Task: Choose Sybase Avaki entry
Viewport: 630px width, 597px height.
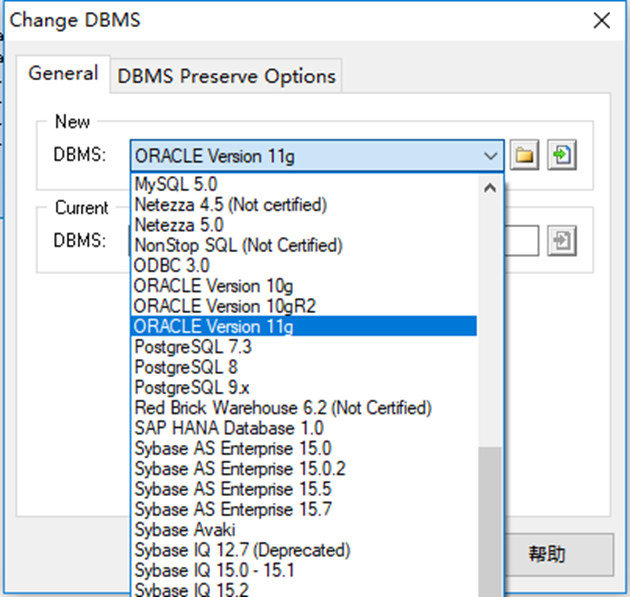Action: tap(304, 530)
